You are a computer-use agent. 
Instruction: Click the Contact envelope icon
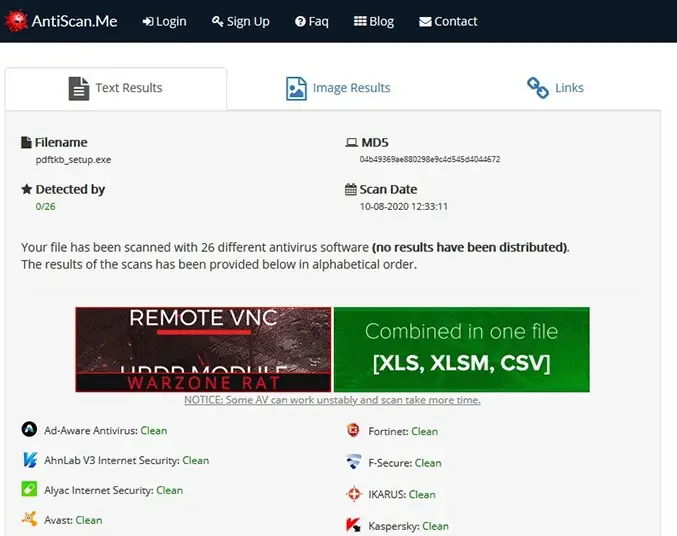425,22
